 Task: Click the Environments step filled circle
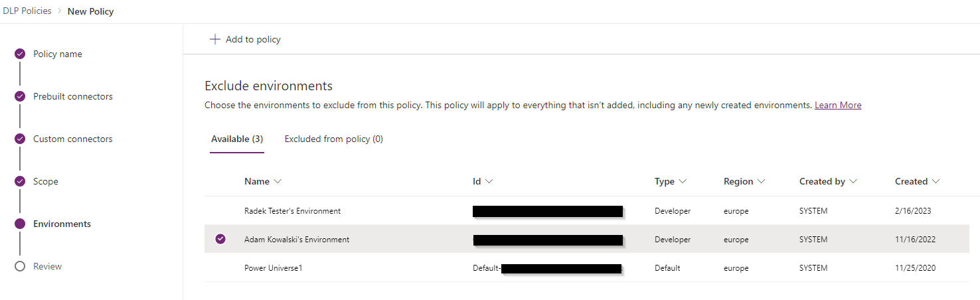pyautogui.click(x=20, y=224)
